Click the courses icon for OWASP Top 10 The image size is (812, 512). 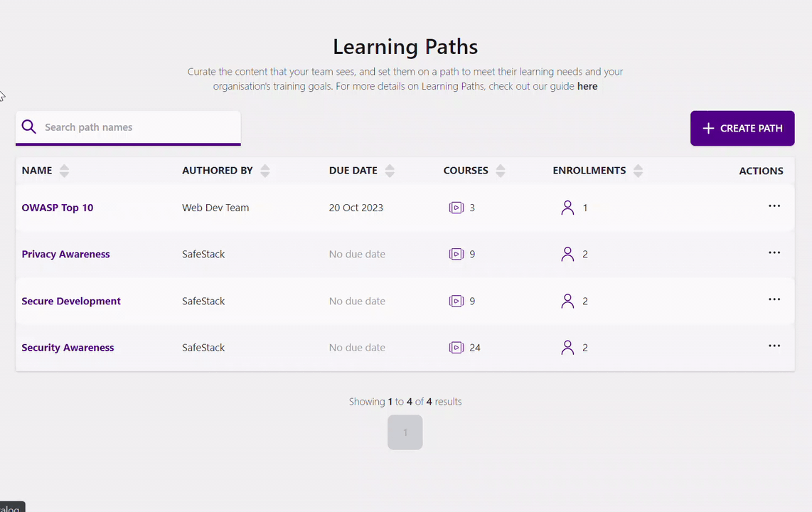[456, 207]
